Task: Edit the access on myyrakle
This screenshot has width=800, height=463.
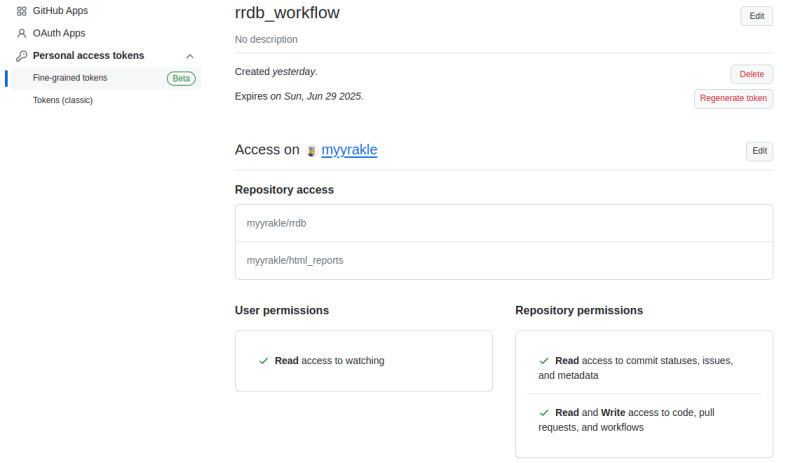Action: 759,151
